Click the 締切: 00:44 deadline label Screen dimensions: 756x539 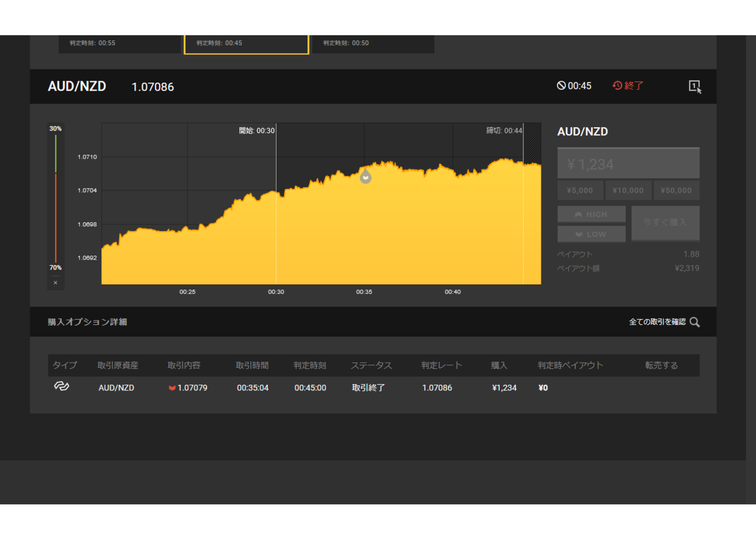pyautogui.click(x=504, y=130)
